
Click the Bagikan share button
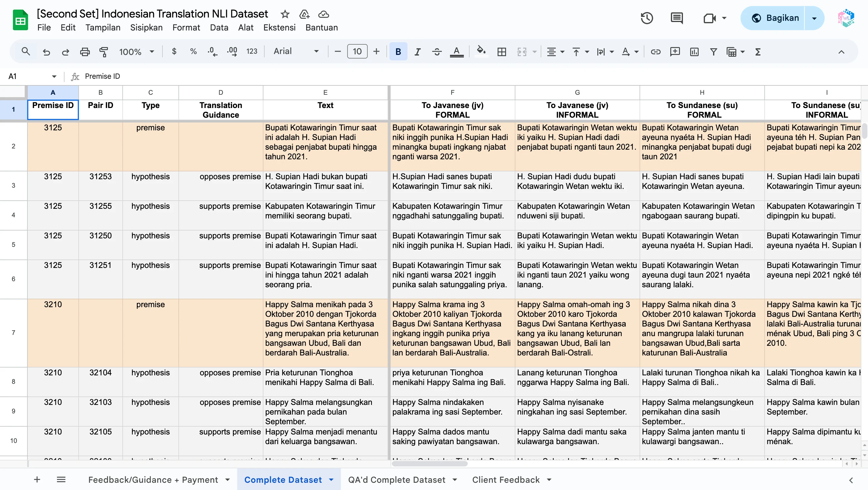(x=775, y=18)
